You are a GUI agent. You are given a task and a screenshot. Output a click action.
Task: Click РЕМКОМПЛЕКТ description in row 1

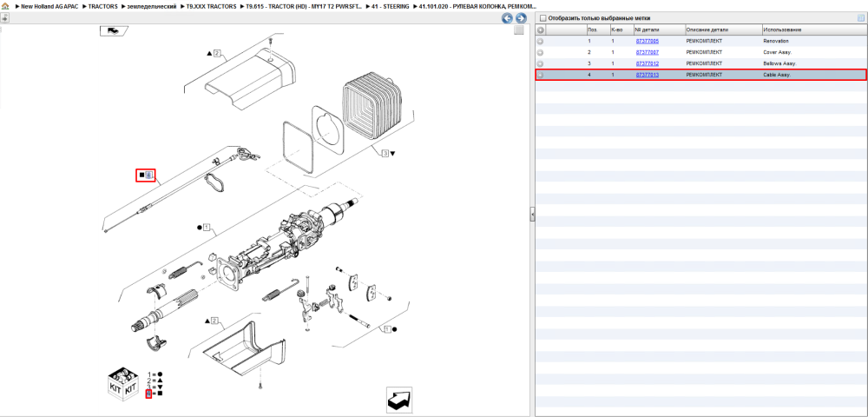pyautogui.click(x=704, y=41)
